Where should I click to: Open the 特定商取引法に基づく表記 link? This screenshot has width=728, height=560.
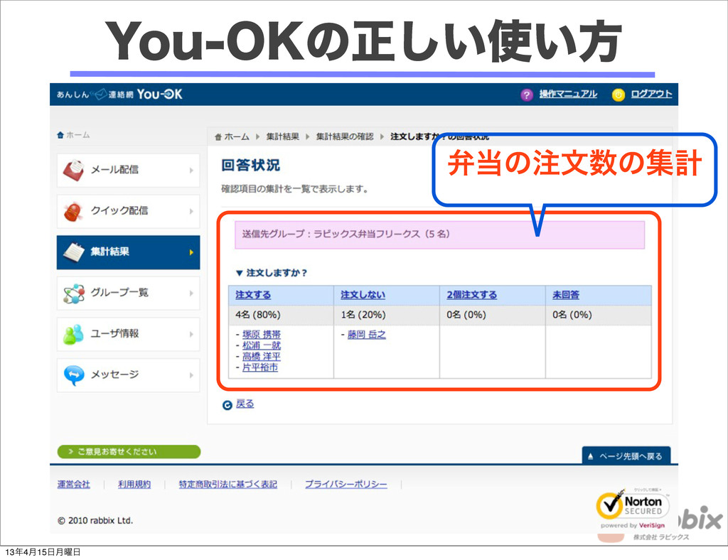pos(228,485)
